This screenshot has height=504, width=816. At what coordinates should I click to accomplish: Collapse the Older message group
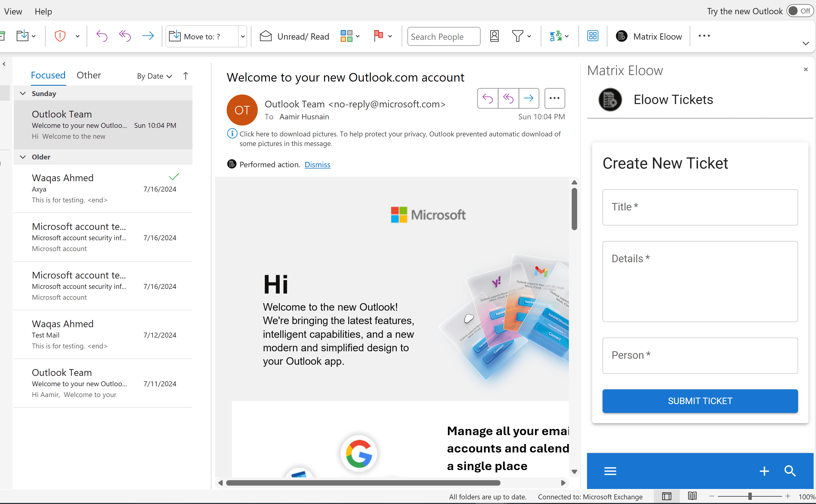click(23, 157)
